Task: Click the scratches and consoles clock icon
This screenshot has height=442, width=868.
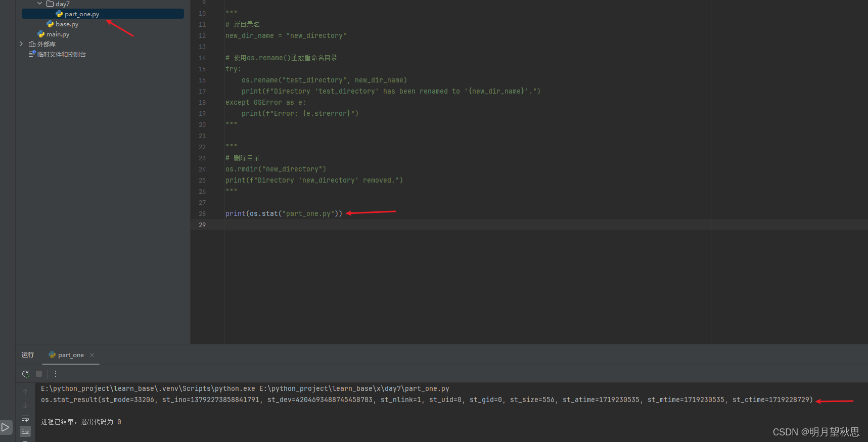Action: [32, 54]
